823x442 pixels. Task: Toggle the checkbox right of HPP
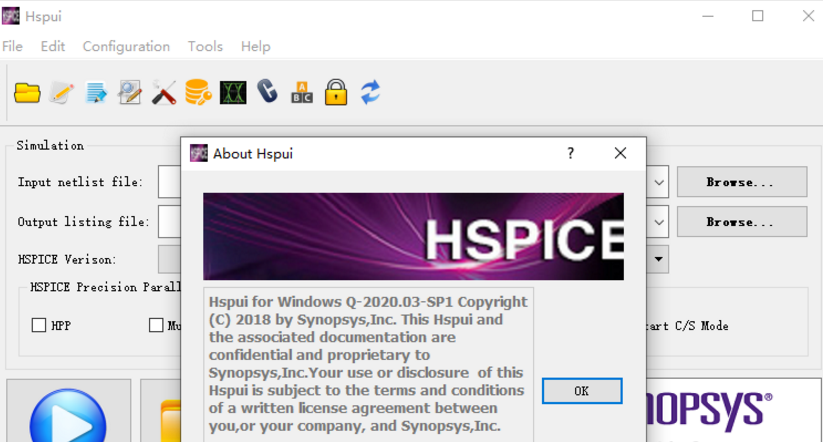point(156,325)
